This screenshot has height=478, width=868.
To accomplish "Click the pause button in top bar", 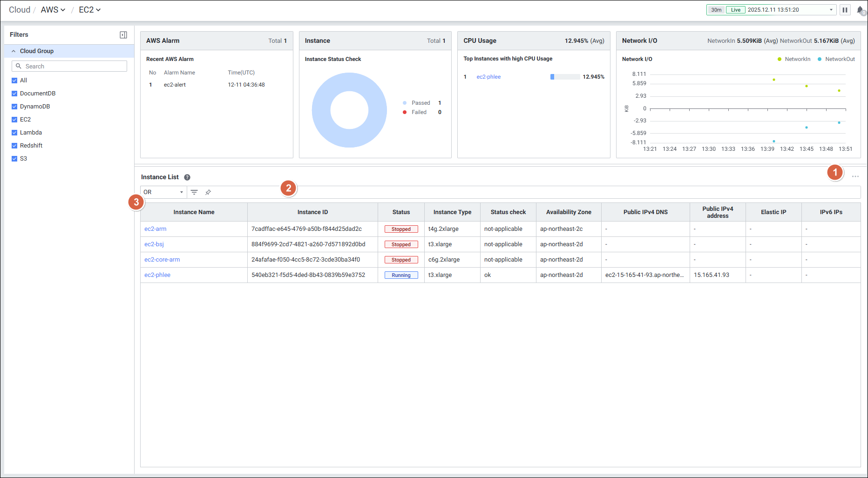I will click(x=845, y=10).
